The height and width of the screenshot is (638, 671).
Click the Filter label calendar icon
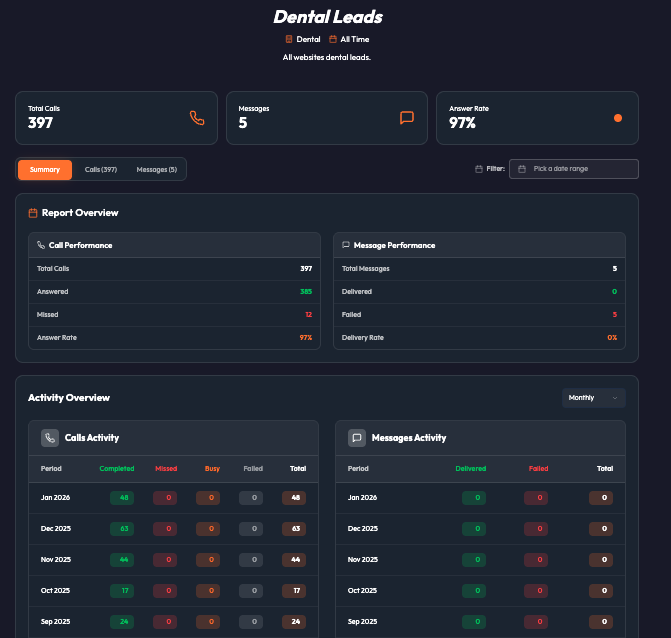[x=479, y=169]
